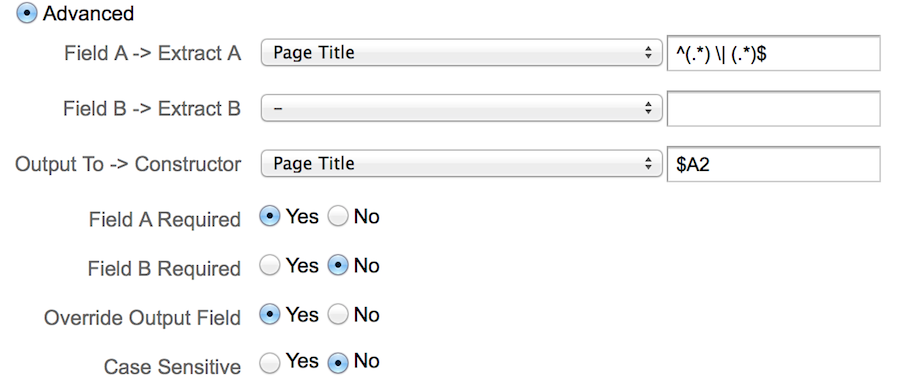Click the Constructor field containing $A2
Screen dimensions: 900x390
pos(773,164)
